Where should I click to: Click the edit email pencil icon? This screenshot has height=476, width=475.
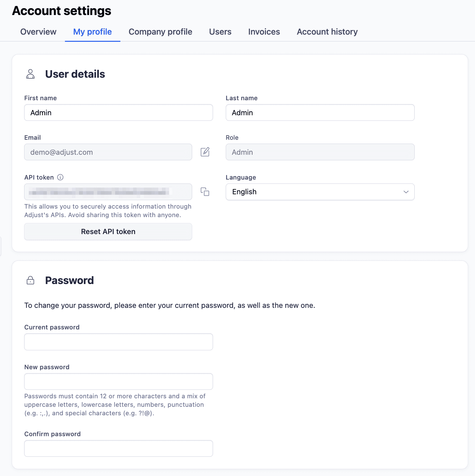[205, 152]
